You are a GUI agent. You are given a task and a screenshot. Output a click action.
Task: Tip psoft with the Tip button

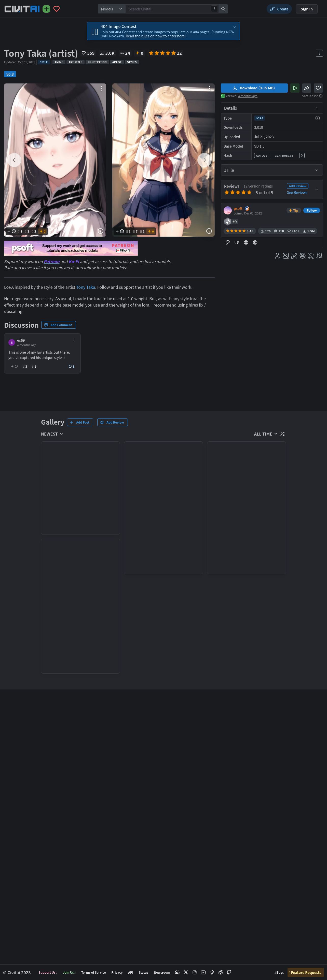coord(293,210)
